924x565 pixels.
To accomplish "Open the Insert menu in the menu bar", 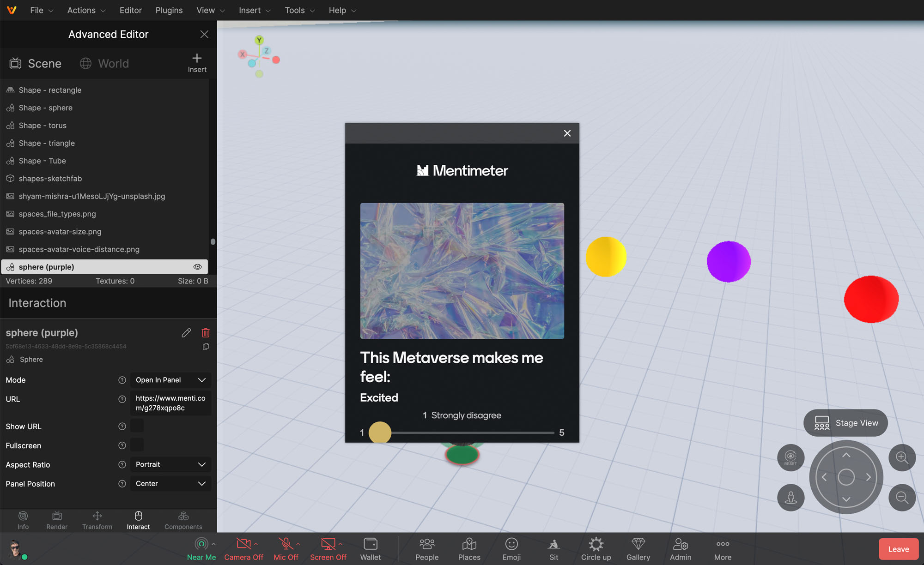I will pyautogui.click(x=255, y=10).
